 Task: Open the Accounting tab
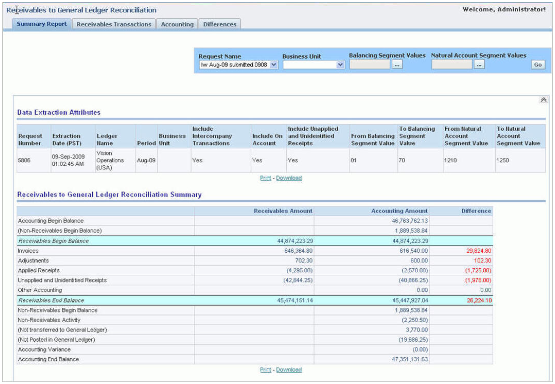[177, 24]
